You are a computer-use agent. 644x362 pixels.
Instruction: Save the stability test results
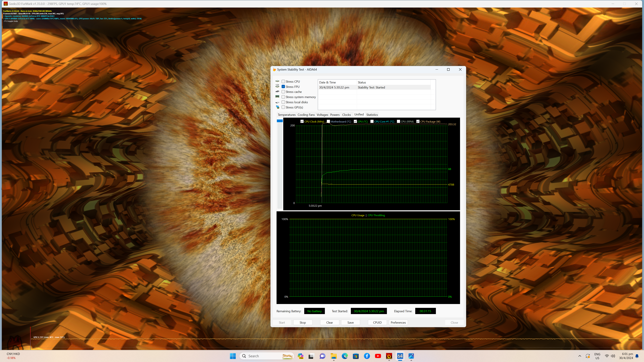pos(351,322)
